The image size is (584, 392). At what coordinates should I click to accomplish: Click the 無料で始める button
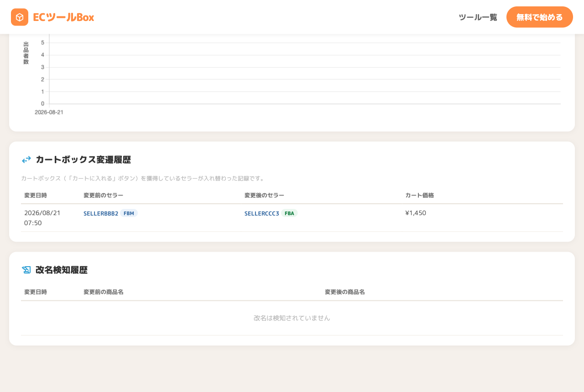(x=540, y=17)
